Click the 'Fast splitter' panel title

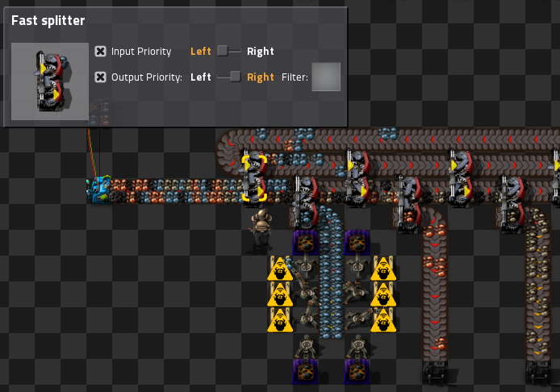(48, 21)
